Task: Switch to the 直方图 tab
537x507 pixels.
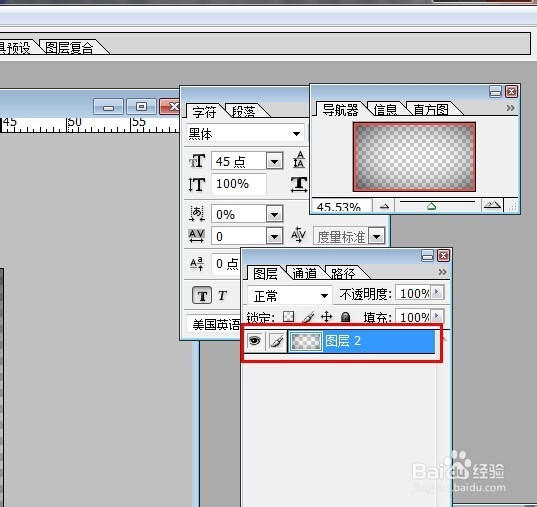Action: tap(430, 110)
